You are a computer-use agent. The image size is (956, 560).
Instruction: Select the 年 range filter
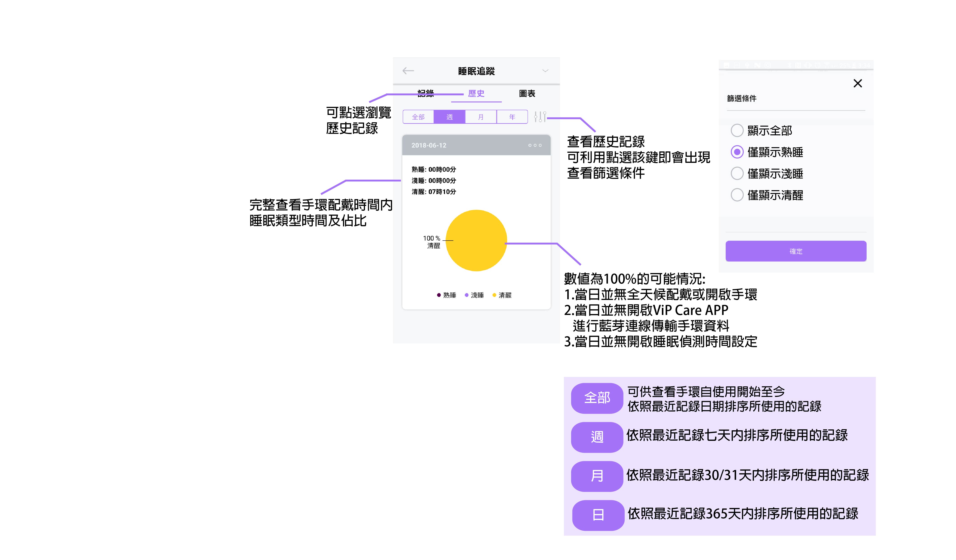512,117
